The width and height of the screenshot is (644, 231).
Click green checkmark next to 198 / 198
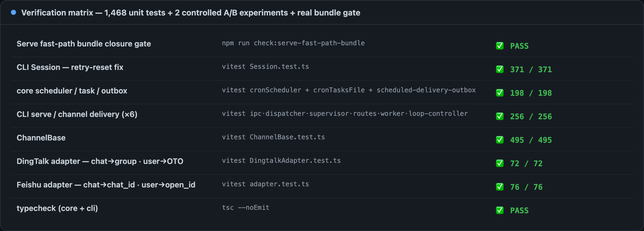point(500,93)
